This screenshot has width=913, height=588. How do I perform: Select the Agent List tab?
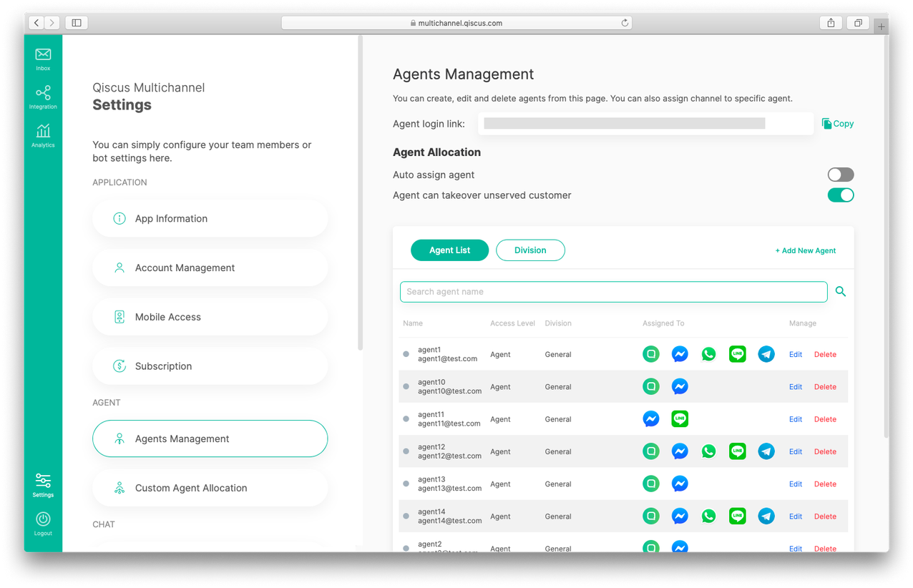(x=449, y=250)
